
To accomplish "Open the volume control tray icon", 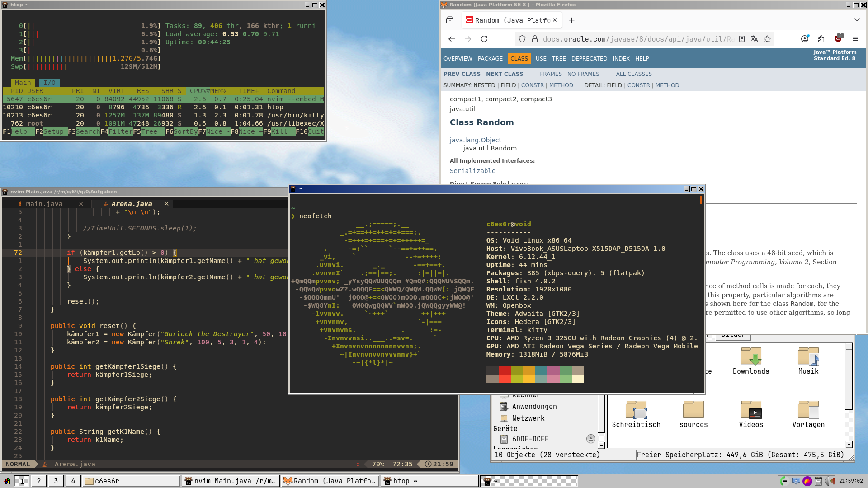I will click(830, 481).
